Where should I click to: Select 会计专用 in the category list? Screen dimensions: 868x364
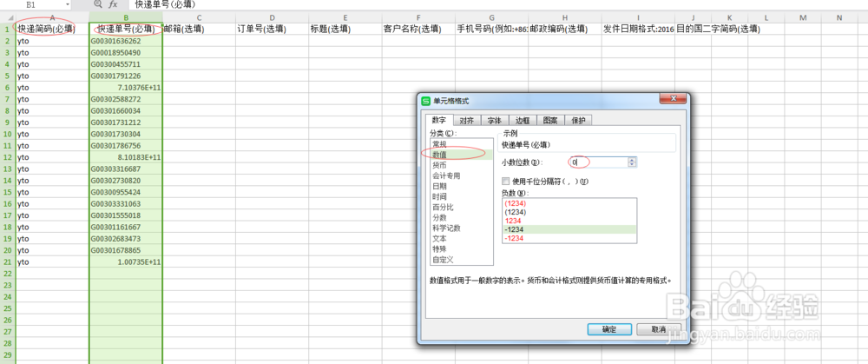(461, 175)
